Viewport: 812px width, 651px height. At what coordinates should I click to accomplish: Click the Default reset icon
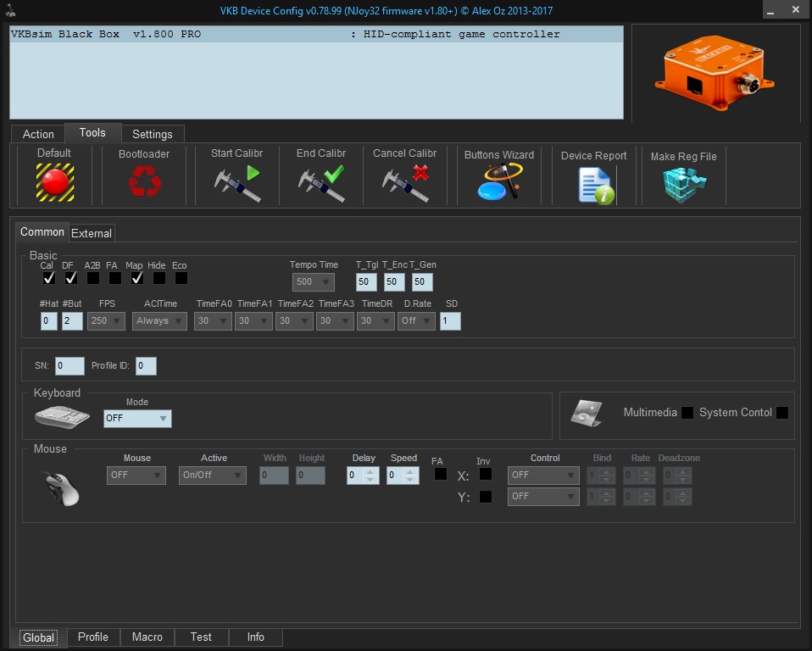[55, 182]
